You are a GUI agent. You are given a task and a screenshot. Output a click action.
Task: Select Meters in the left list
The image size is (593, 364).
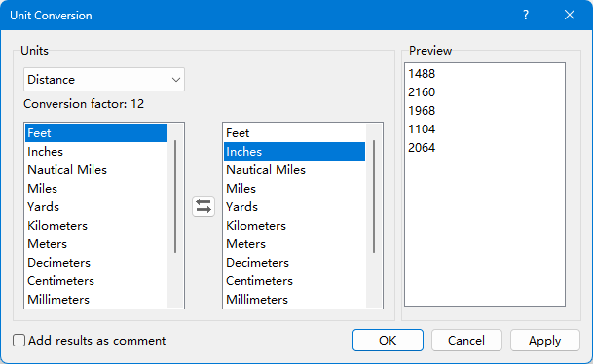pos(96,244)
